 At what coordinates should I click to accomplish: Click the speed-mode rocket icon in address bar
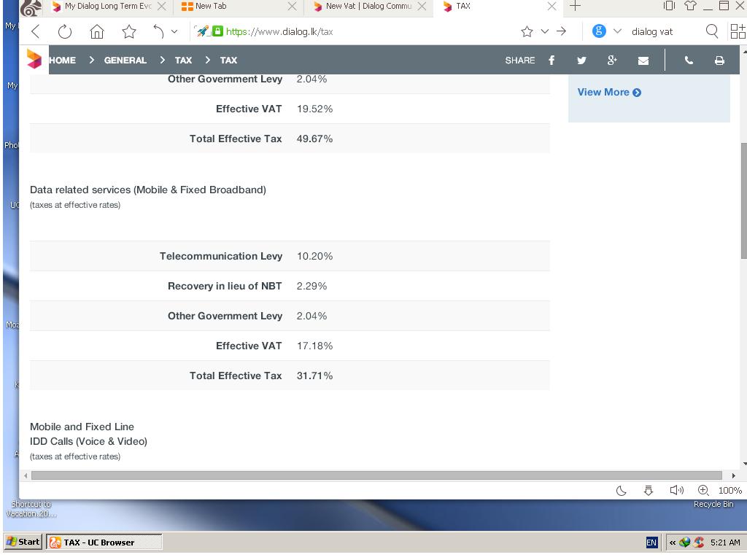[202, 31]
